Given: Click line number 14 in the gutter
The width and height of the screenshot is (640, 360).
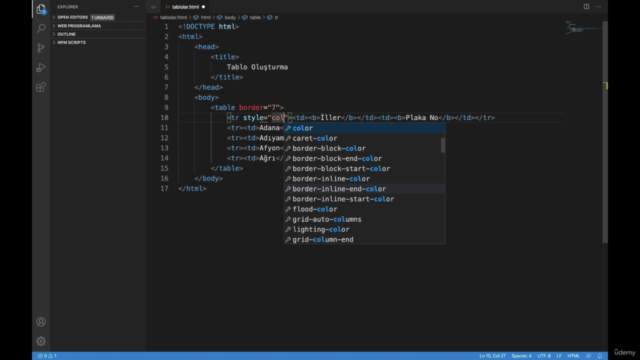Looking at the screenshot, I should [x=164, y=158].
